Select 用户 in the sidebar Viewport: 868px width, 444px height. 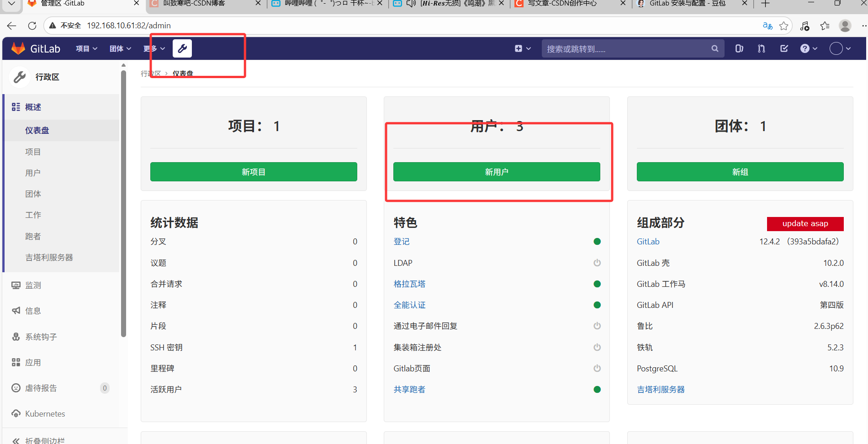(33, 173)
